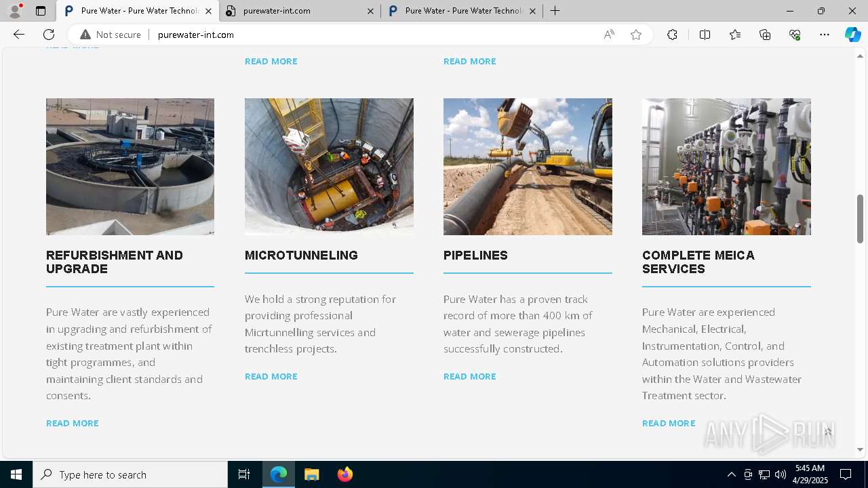This screenshot has height=488, width=868.
Task: Open split screen view
Action: click(705, 35)
